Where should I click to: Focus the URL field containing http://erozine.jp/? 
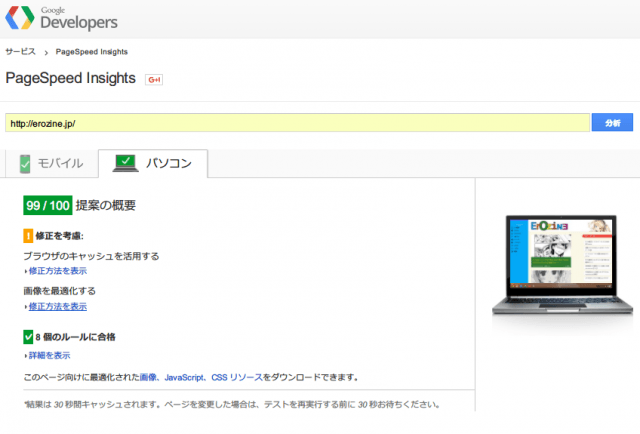297,123
